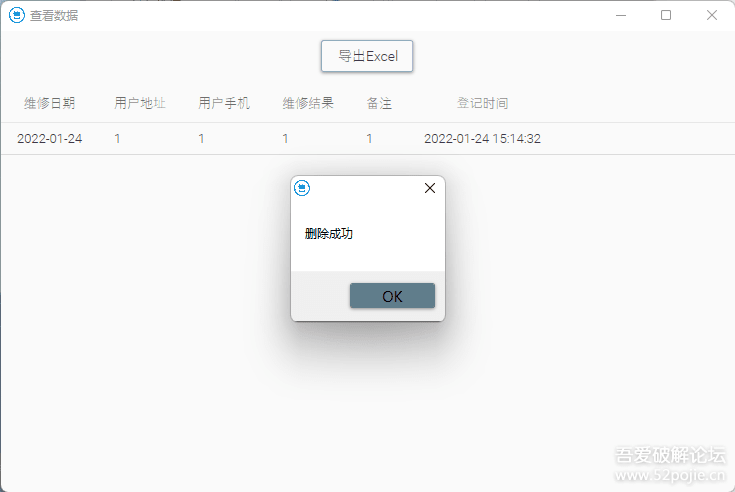Screen dimensions: 735x492
Task: Click the row's 用户地址 value cell
Action: 117,139
